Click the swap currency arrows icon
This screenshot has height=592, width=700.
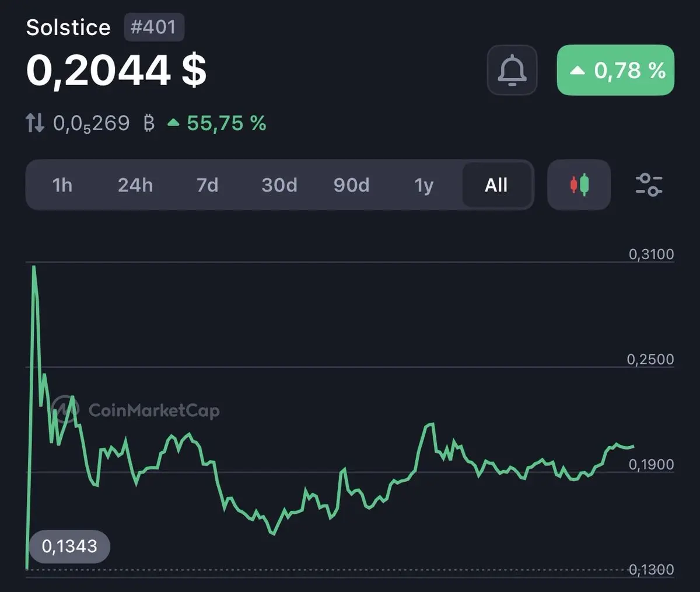click(x=35, y=123)
